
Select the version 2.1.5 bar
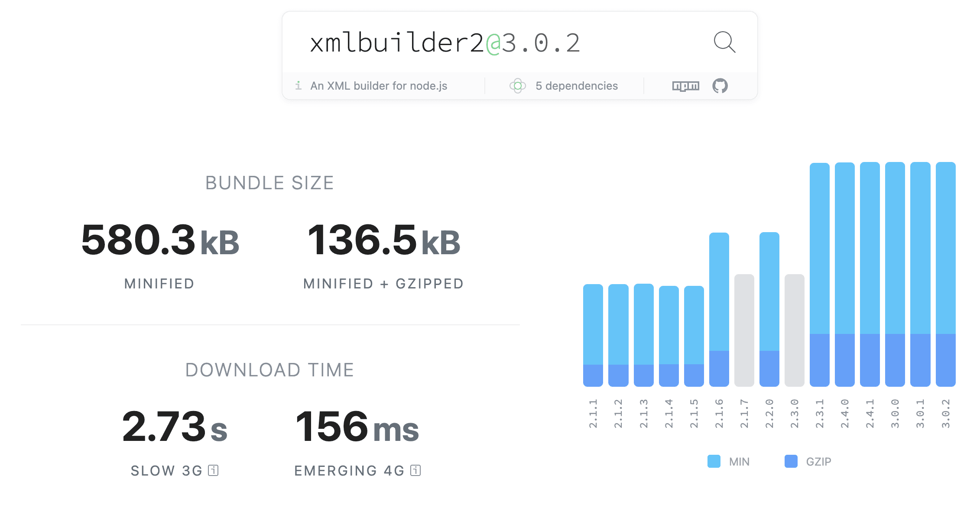[x=694, y=336]
